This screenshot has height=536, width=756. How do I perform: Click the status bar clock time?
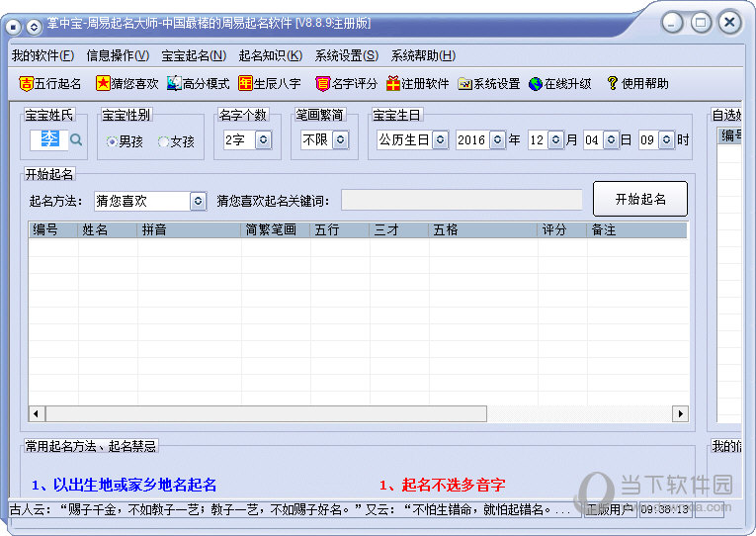(665, 509)
